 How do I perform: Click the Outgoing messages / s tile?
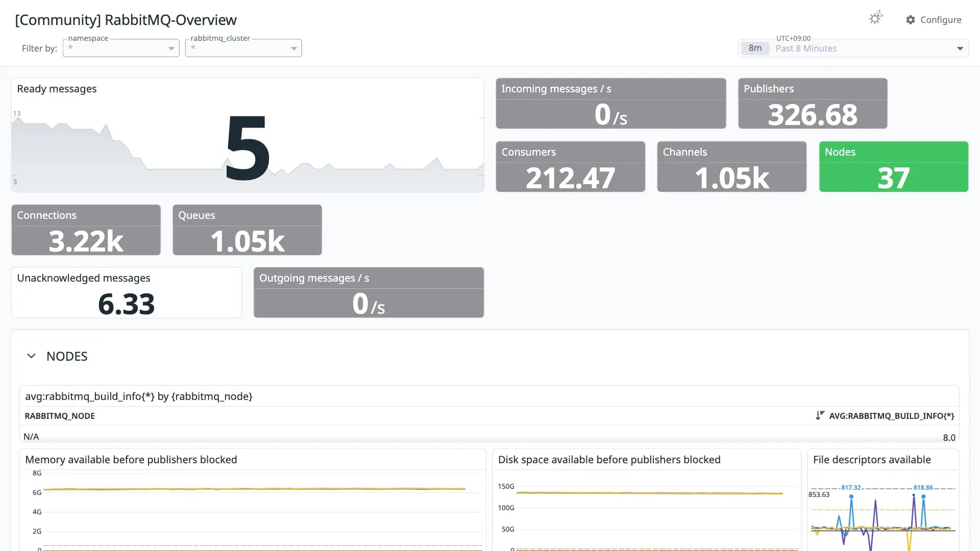pos(369,292)
